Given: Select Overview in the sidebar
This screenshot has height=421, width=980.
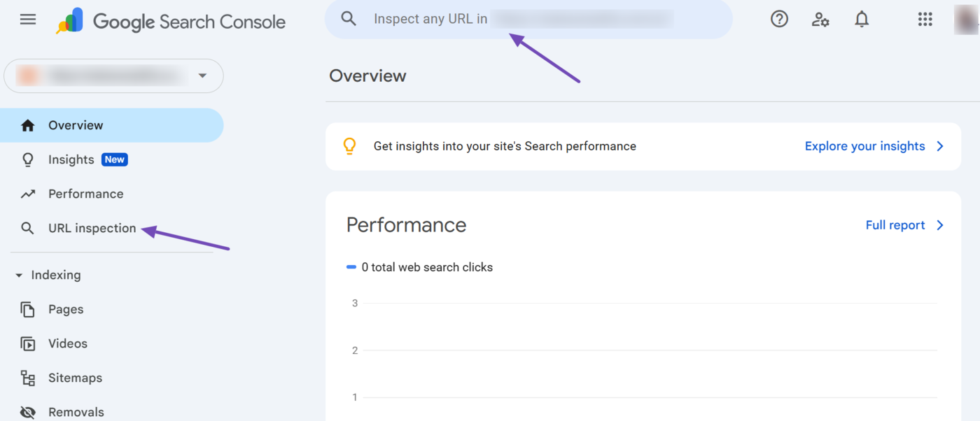Looking at the screenshot, I should 76,126.
